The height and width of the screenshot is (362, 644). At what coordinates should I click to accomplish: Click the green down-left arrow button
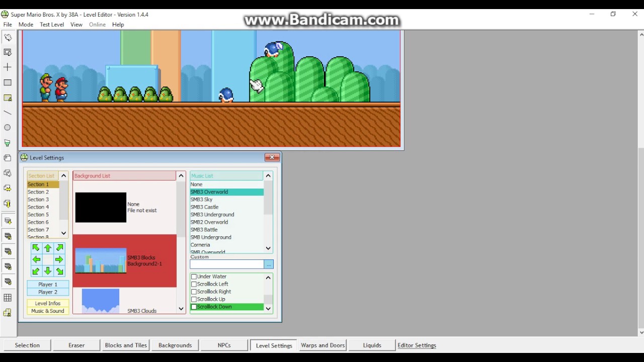click(36, 271)
